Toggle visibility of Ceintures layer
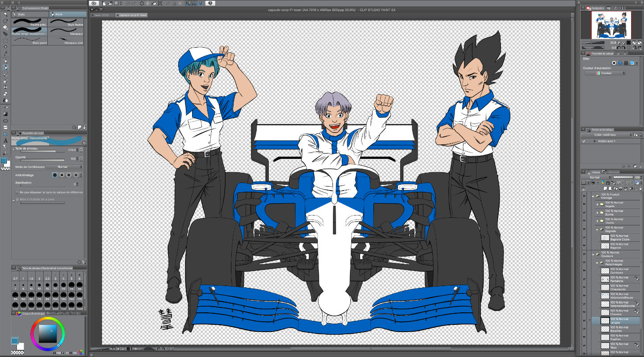644x357 pixels. click(584, 271)
